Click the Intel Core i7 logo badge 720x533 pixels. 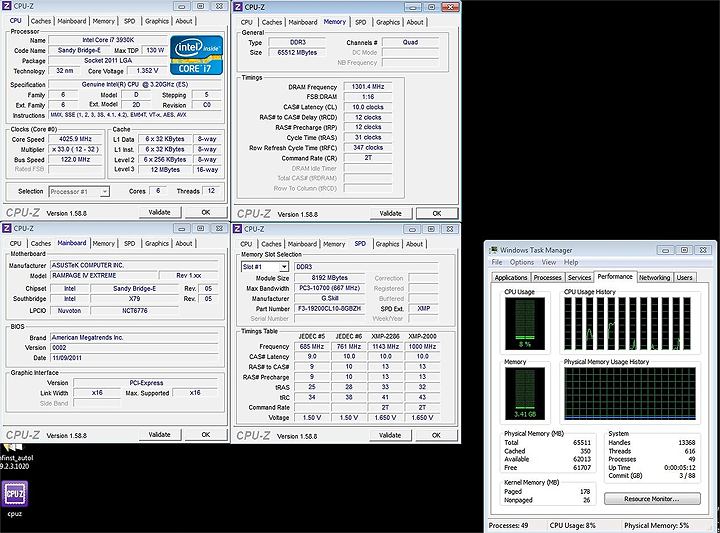[x=196, y=55]
